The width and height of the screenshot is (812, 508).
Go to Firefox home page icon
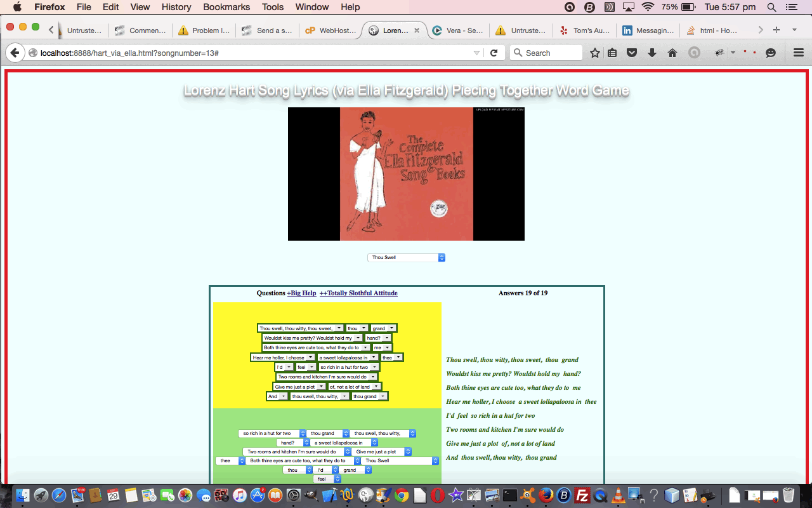point(672,53)
